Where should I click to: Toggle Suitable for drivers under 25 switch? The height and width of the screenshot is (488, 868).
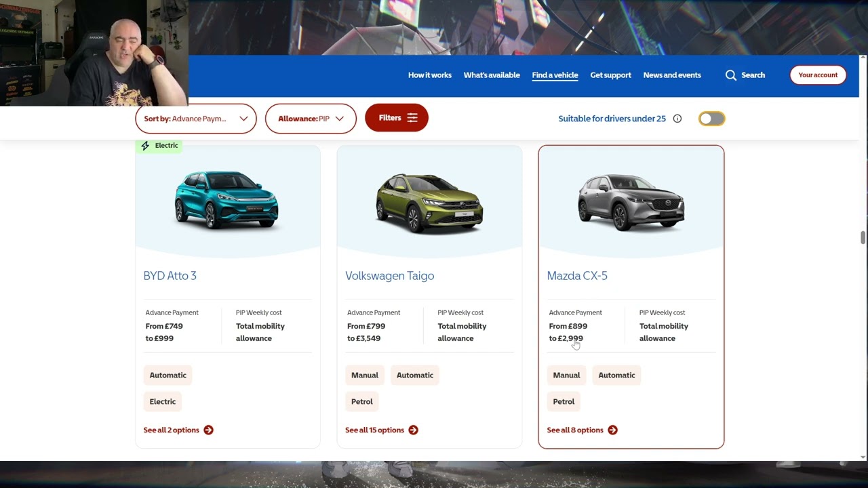pyautogui.click(x=712, y=119)
